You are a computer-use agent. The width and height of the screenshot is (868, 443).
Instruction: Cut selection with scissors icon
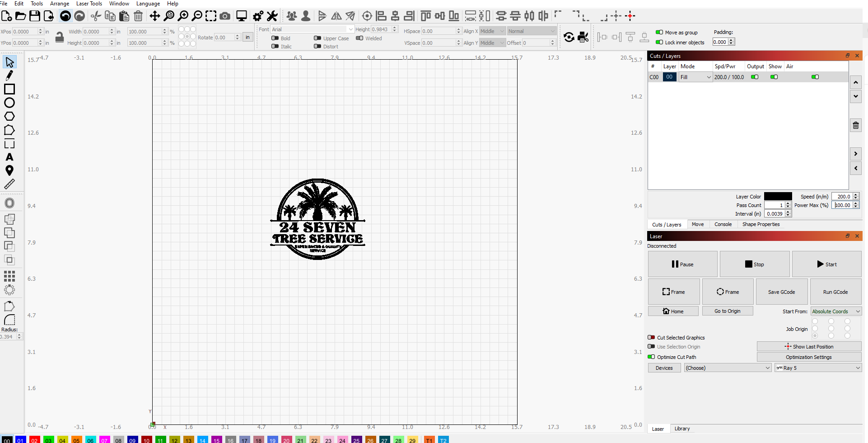pos(96,16)
